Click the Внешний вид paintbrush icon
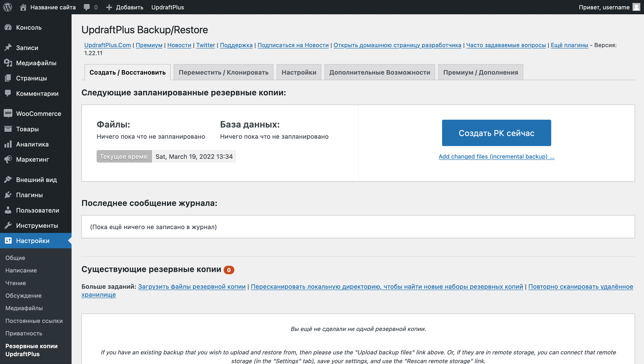 [8, 180]
